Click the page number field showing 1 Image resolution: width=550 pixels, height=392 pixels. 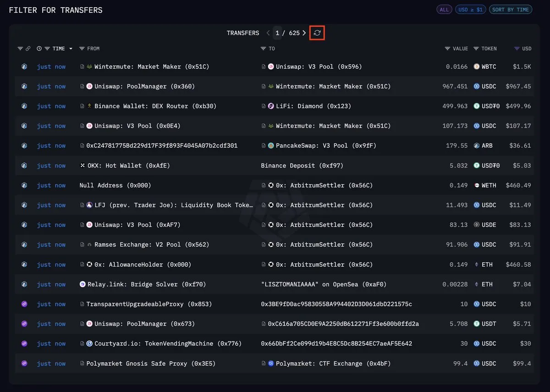coord(277,33)
